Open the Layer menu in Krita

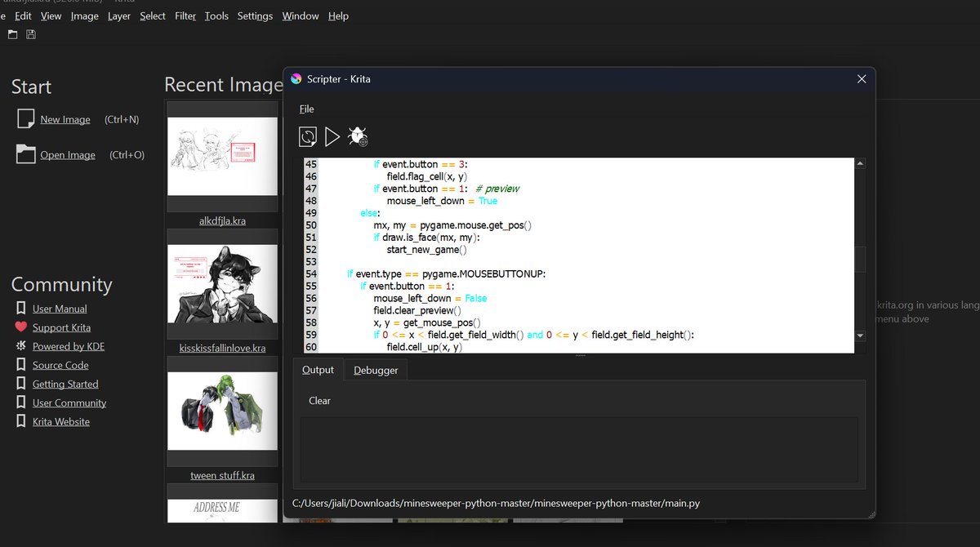tap(119, 16)
